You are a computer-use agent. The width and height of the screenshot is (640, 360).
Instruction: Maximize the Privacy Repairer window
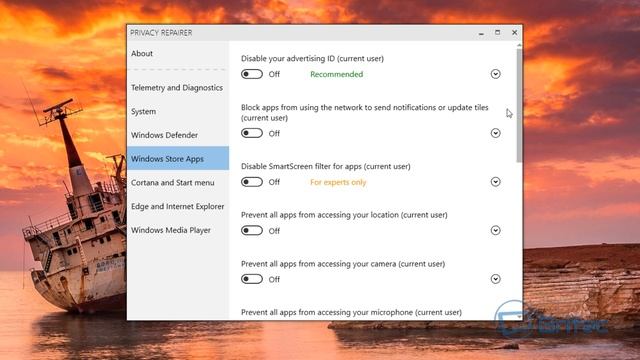pos(498,33)
